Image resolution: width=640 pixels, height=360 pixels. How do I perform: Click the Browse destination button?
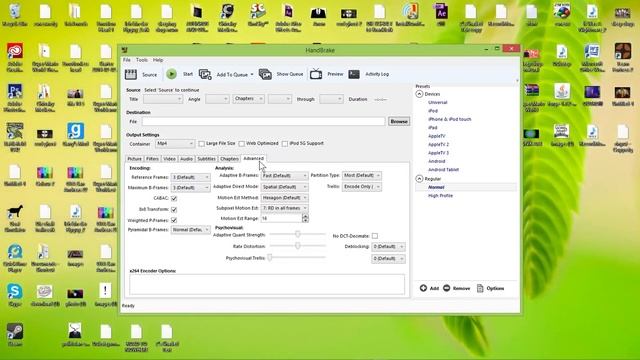coord(399,121)
